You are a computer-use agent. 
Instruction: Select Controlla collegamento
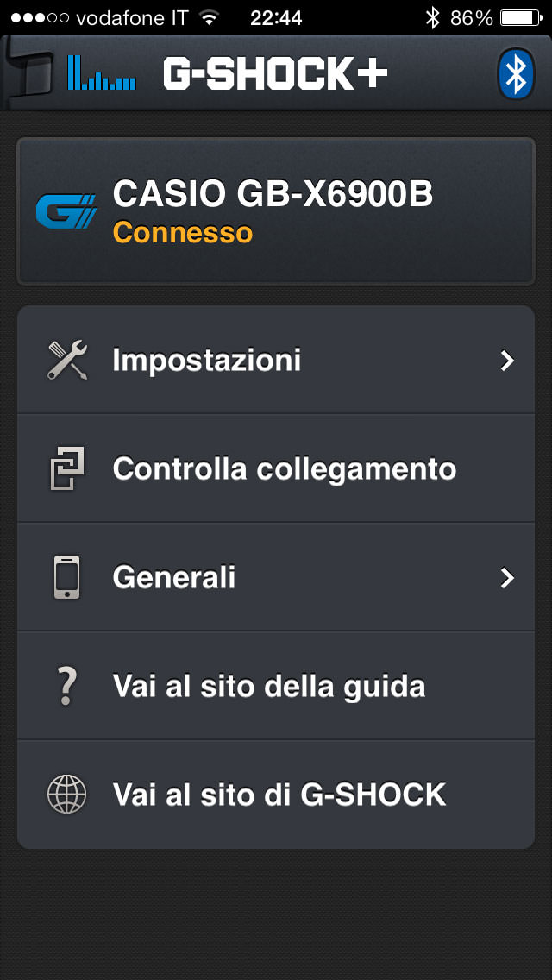click(285, 468)
